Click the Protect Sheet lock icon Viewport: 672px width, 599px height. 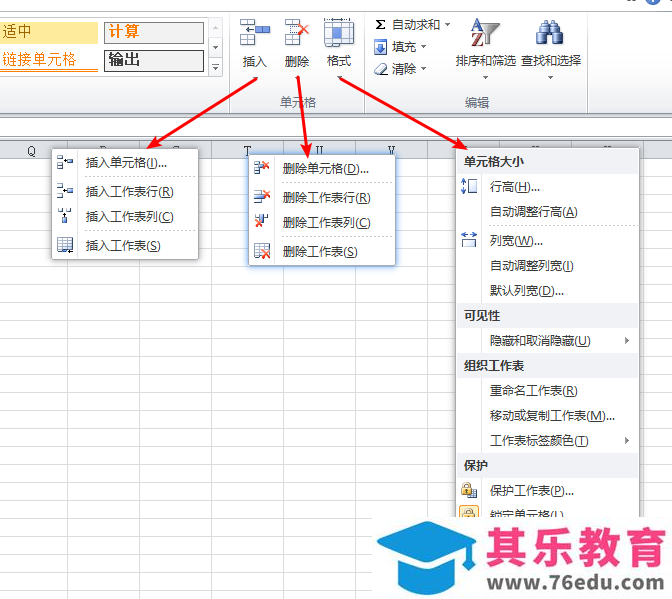pos(469,490)
